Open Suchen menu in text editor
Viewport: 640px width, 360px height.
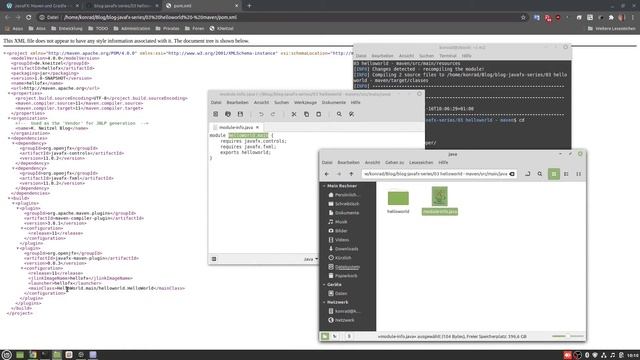pos(281,102)
